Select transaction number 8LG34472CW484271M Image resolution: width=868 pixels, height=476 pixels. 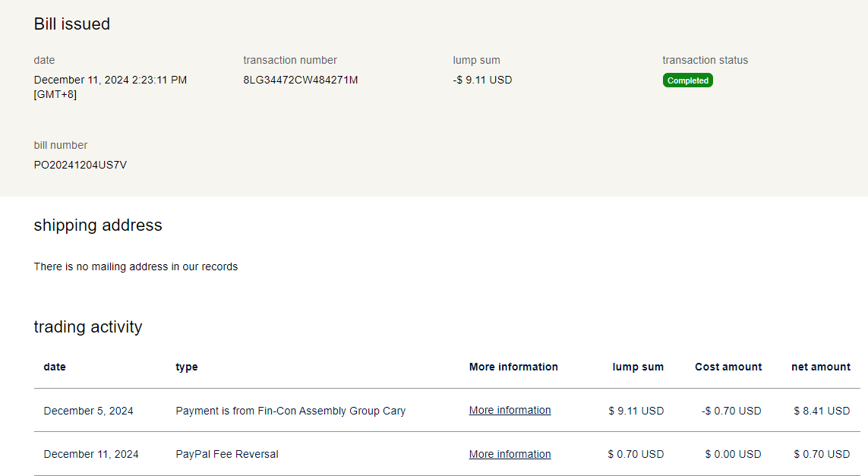point(300,80)
